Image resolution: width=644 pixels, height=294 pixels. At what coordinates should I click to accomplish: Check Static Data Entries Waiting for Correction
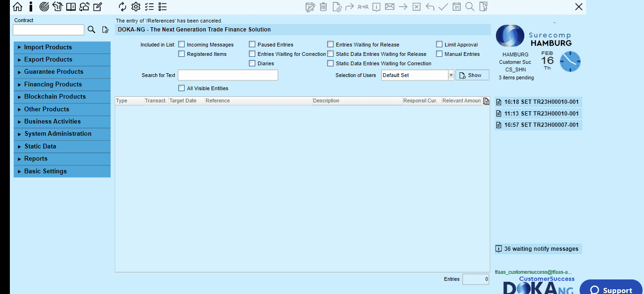pyautogui.click(x=330, y=63)
